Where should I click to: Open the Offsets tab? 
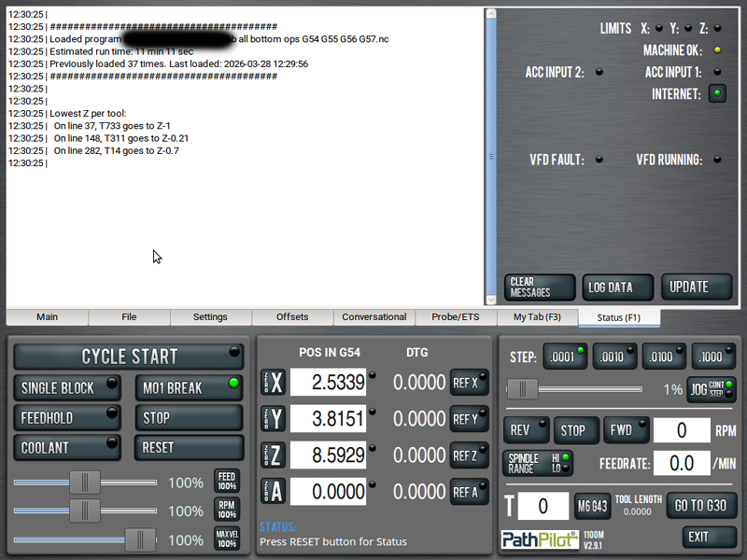[292, 317]
